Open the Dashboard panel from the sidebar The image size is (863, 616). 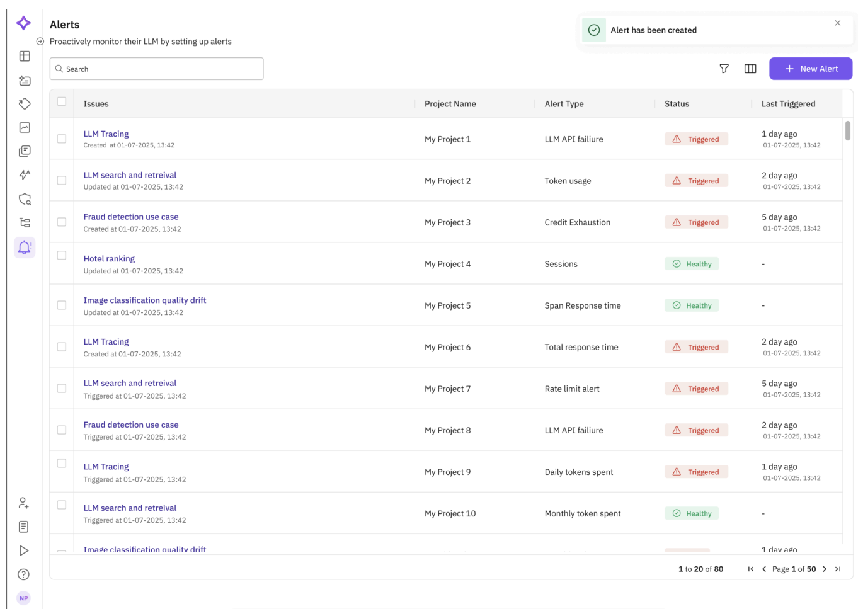pyautogui.click(x=24, y=56)
